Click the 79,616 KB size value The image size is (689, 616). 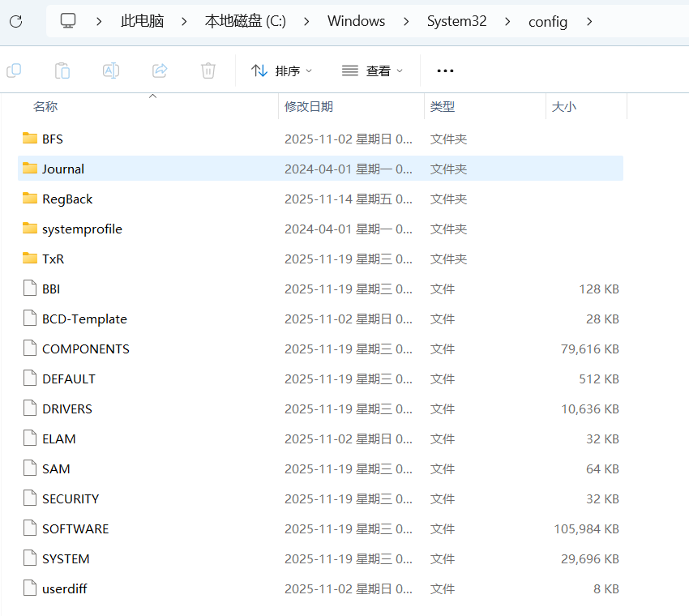coord(589,349)
